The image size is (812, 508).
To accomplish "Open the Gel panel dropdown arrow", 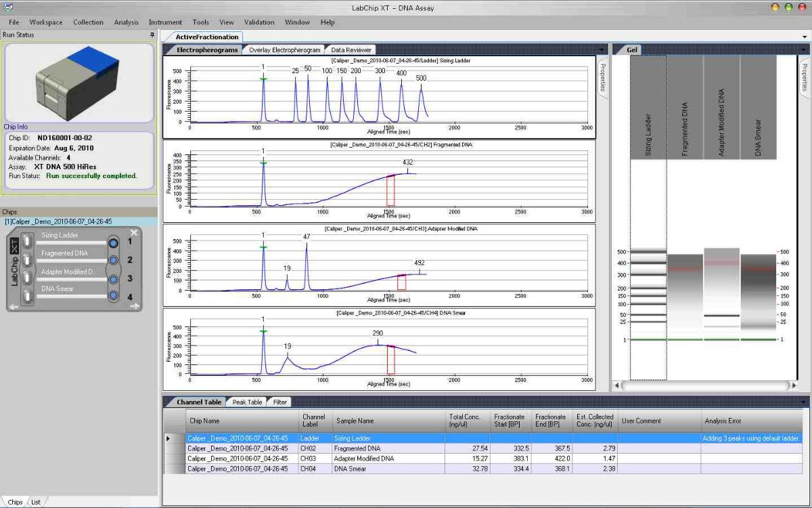I will (x=804, y=50).
